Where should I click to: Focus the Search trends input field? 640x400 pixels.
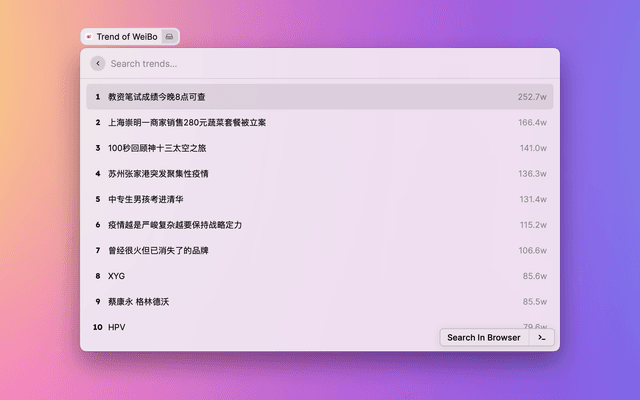[x=300, y=63]
